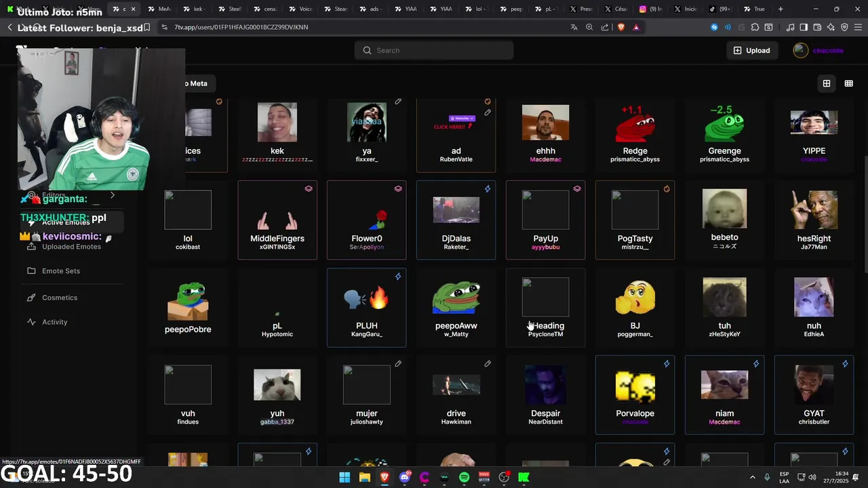Open the peepoAww emote thumbnail
This screenshot has width=868, height=488.
[x=456, y=297]
